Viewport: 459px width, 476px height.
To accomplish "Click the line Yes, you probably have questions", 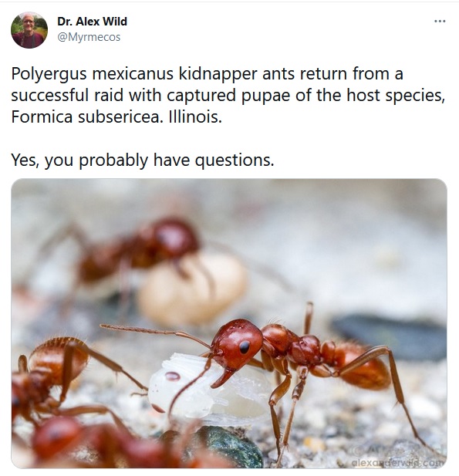I will tap(143, 160).
